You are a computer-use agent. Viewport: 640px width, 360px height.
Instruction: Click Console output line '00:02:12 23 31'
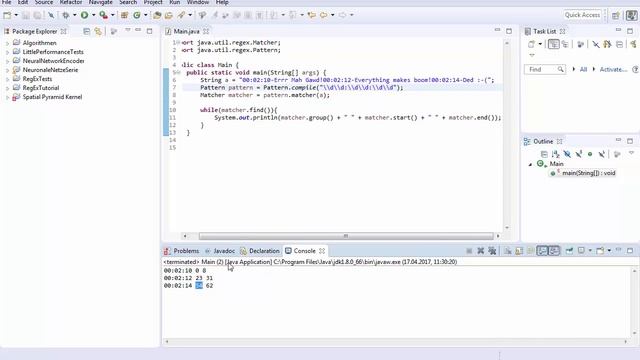(188, 278)
